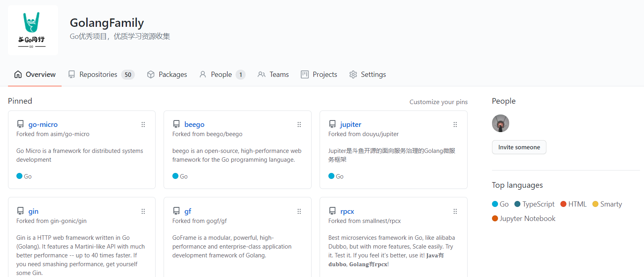Click the gin pin reorder handle
644x277 pixels.
tap(143, 211)
